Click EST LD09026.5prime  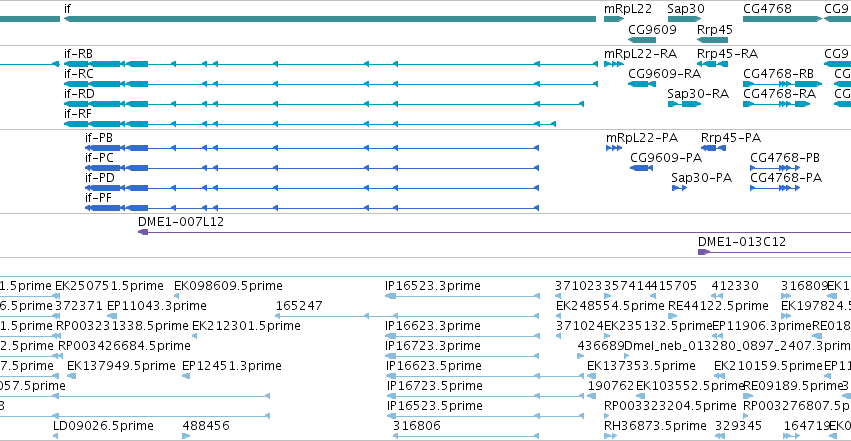(x=103, y=426)
